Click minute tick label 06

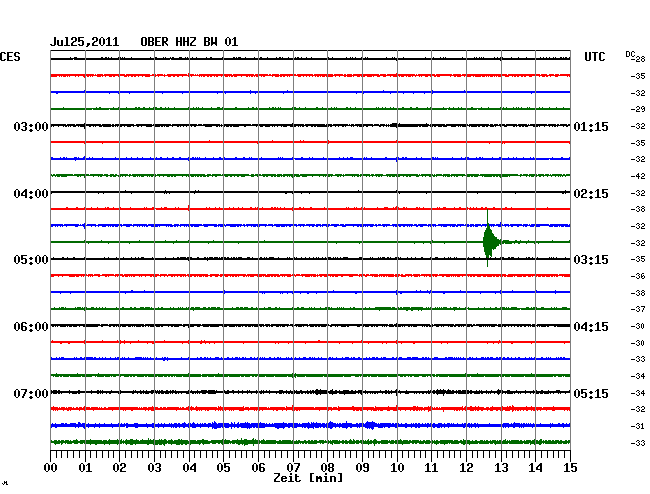[258, 467]
